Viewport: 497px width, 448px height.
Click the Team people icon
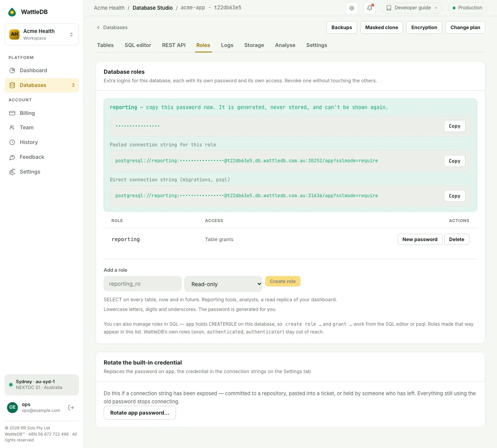coord(12,127)
